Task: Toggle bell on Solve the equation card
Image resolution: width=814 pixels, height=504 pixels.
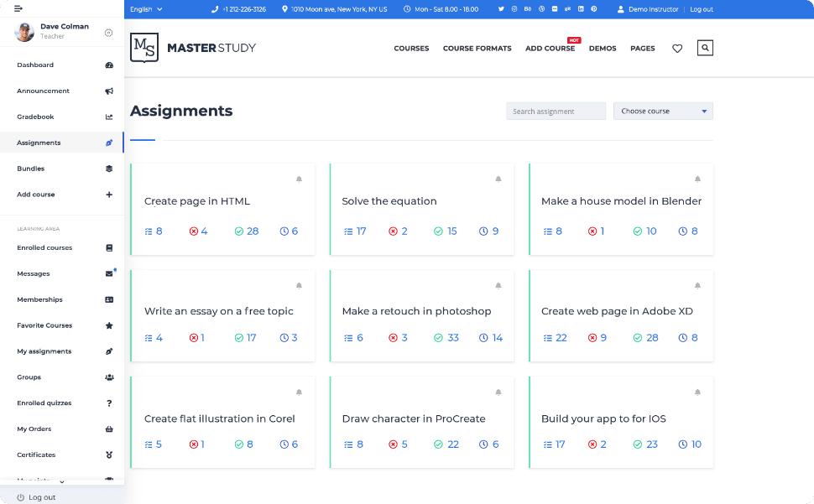Action: (x=498, y=179)
